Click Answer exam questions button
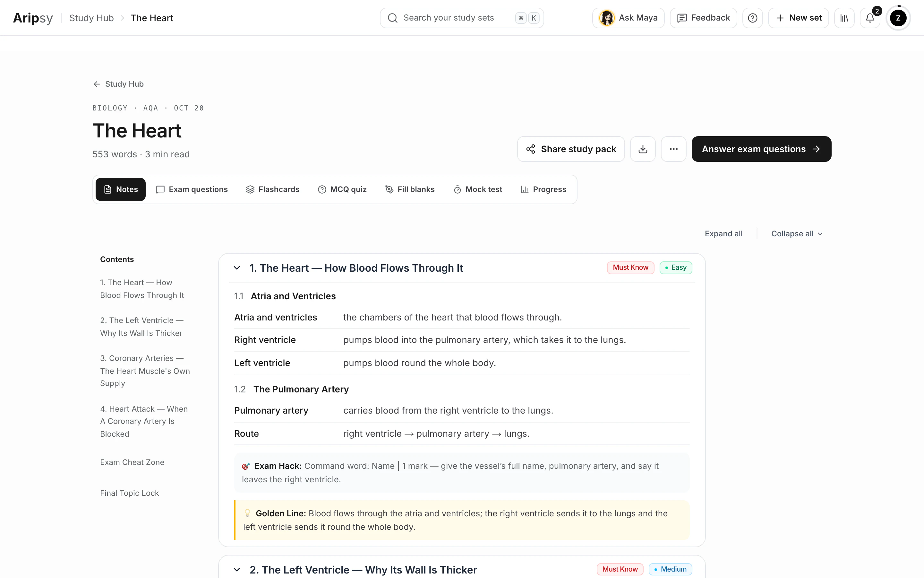Image resolution: width=924 pixels, height=578 pixels. click(x=761, y=149)
